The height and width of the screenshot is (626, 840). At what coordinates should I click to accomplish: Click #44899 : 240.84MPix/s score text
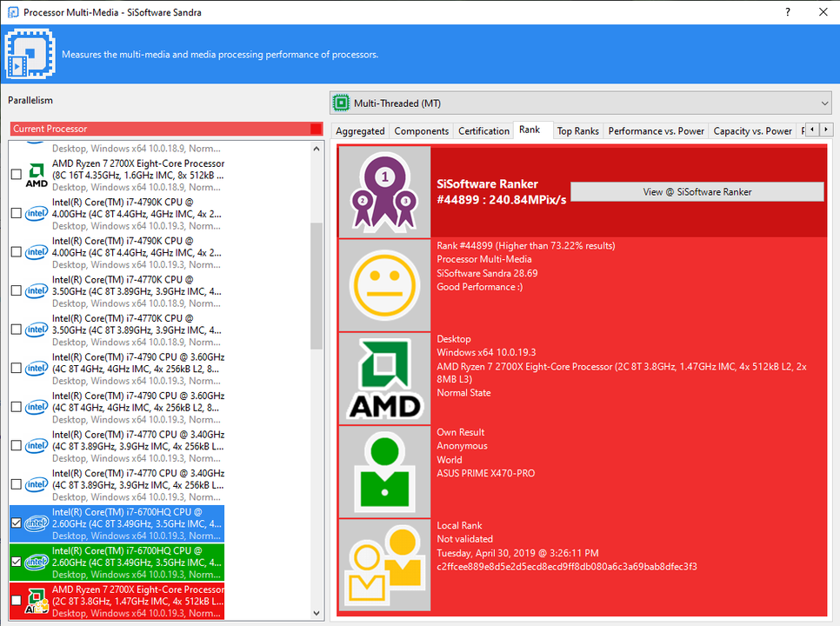(x=501, y=200)
